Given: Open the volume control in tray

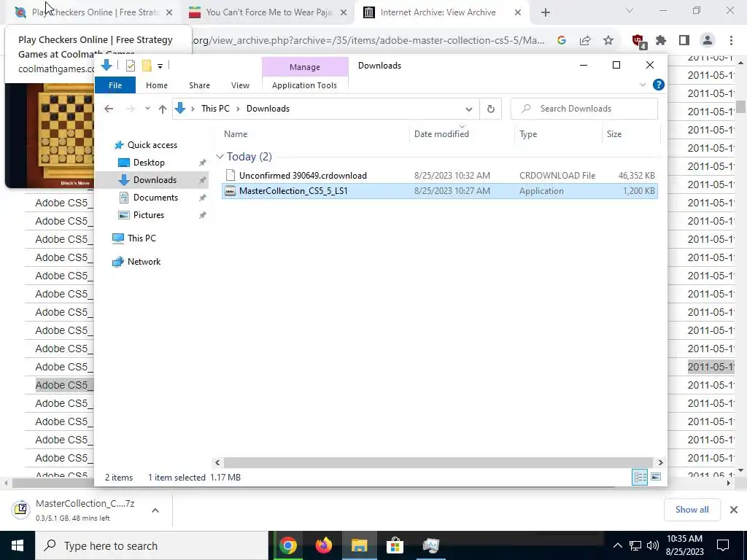Looking at the screenshot, I should [x=653, y=545].
